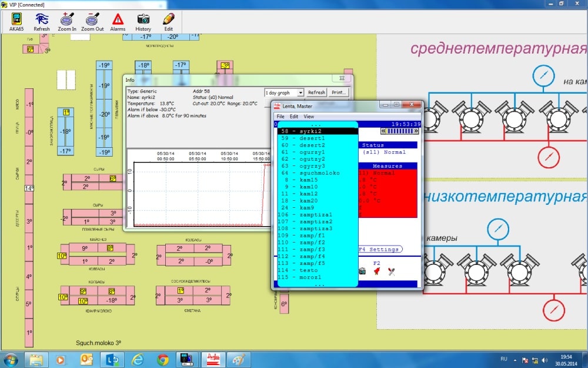Image resolution: width=588 pixels, height=368 pixels.
Task: Open the AKA65 tool in toolbar
Action: coord(16,22)
